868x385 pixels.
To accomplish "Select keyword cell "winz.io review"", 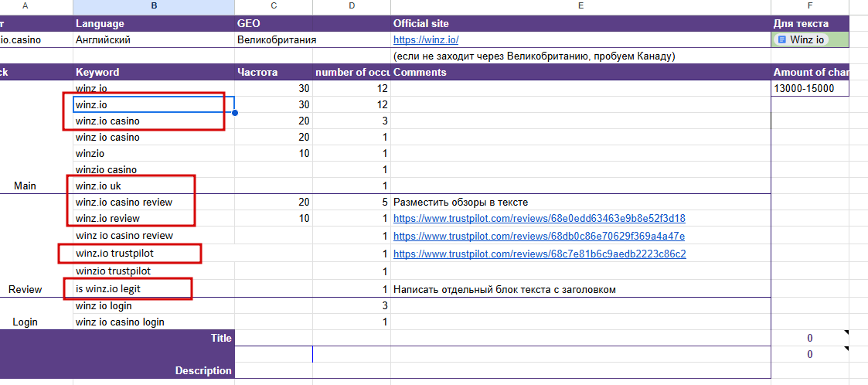I will pos(153,218).
